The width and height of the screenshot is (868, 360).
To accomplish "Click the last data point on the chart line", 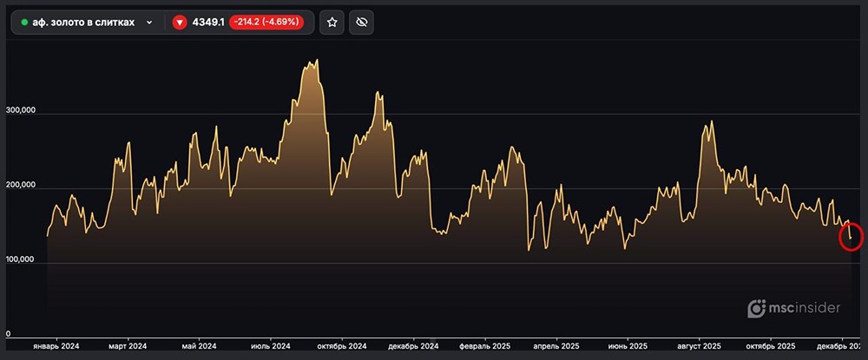I will pos(851,239).
